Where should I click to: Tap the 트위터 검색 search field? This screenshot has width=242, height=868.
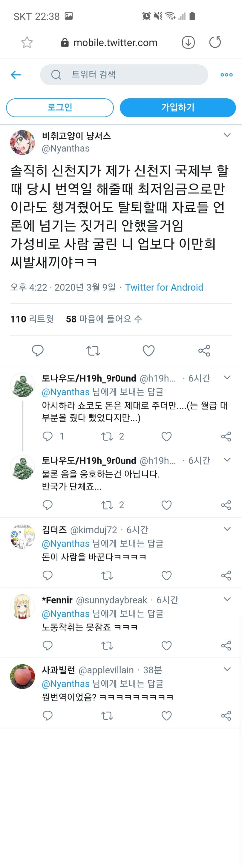(x=124, y=75)
